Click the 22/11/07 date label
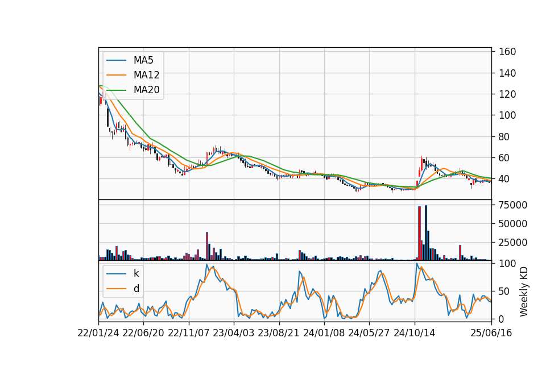This screenshot has height=392, width=546. 188,333
